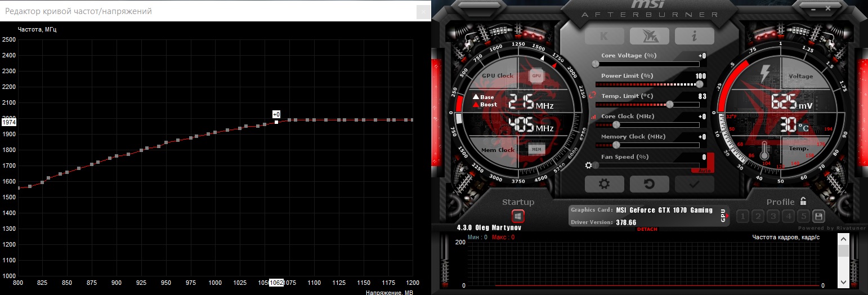Click the Power Limit 100 value
Image resolution: width=868 pixels, height=295 pixels.
tap(701, 76)
